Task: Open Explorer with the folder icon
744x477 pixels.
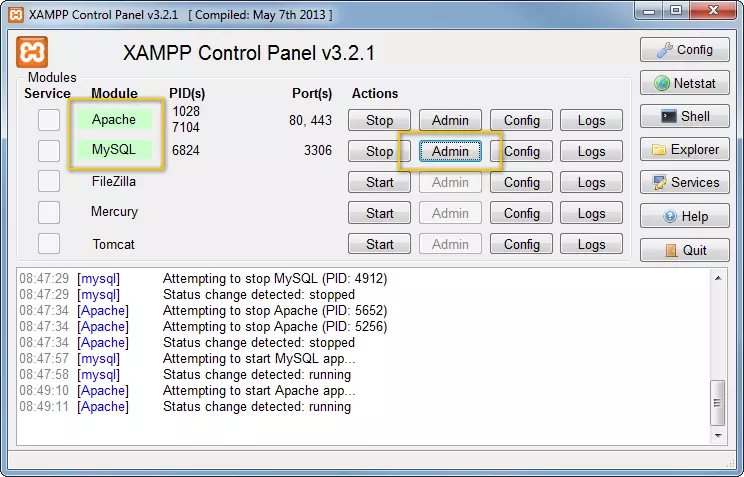Action: tap(685, 150)
